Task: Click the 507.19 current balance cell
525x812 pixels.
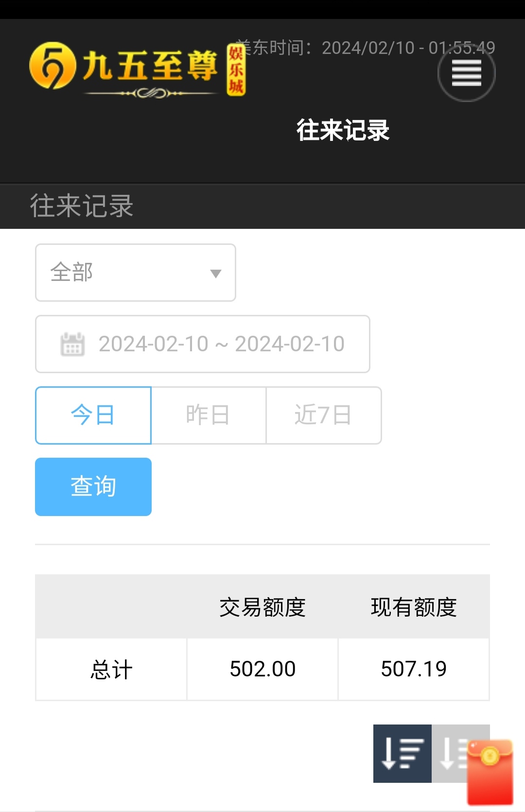Action: 414,669
